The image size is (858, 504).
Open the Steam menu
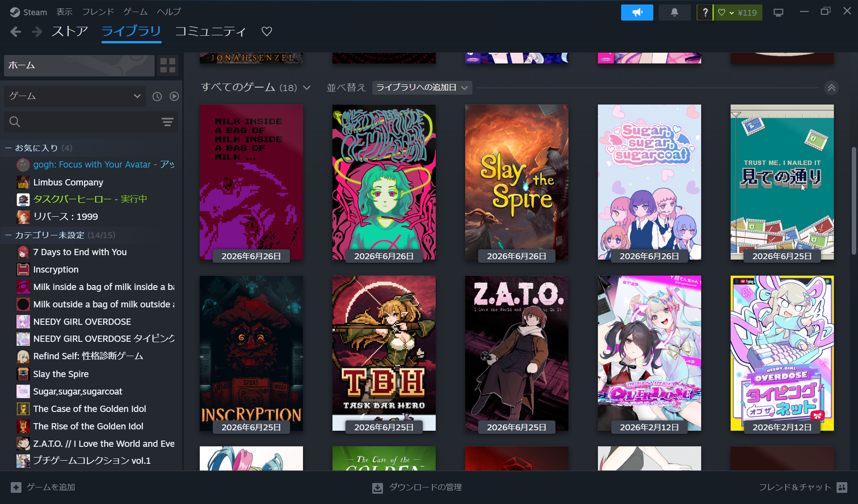tap(35, 12)
